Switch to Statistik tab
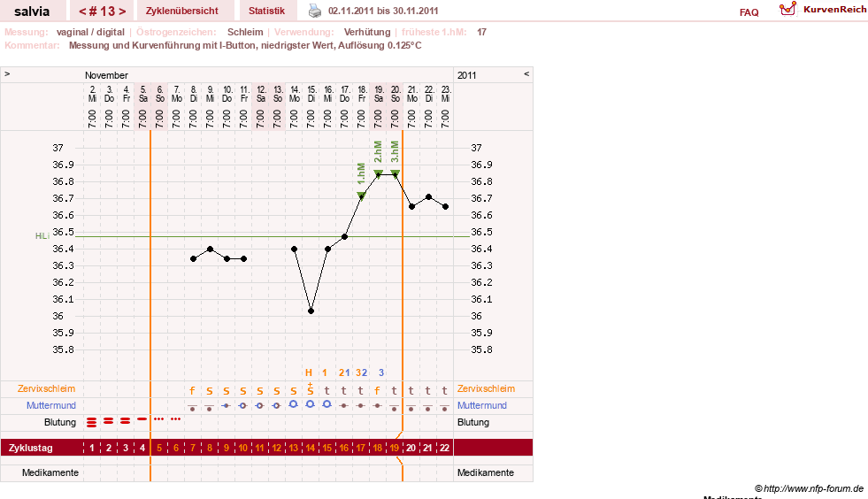Viewport: 868px width, 499px height. click(266, 11)
